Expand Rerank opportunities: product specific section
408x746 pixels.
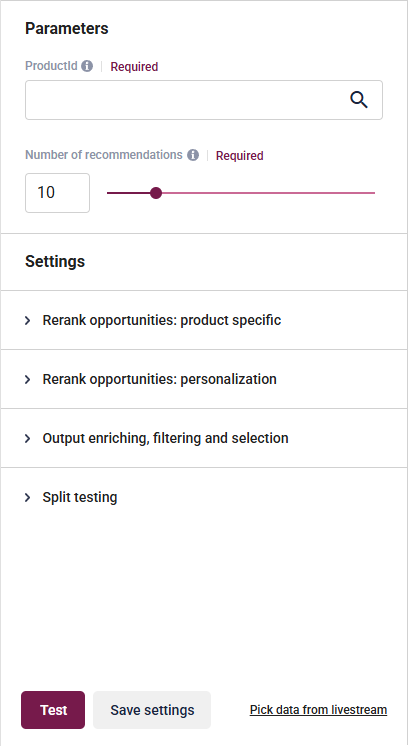pos(204,320)
